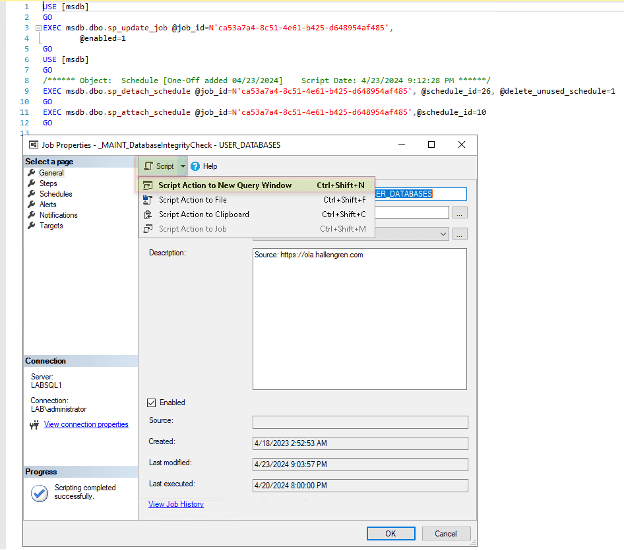
Task: Click the wrench icon beside Schedules
Action: pos(31,194)
